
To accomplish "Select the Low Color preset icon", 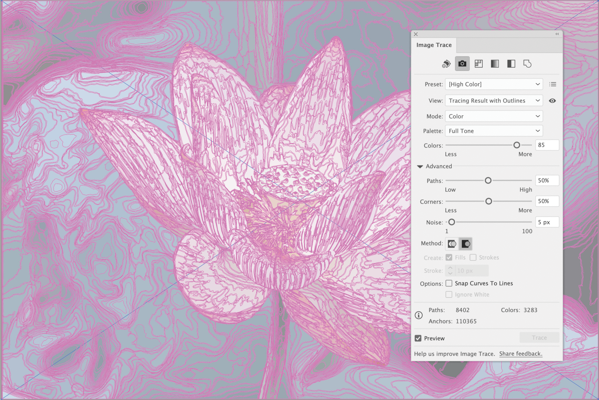I will (479, 64).
